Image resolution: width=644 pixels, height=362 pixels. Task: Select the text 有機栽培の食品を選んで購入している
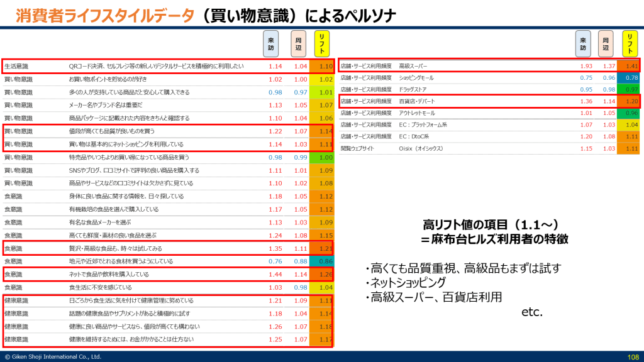coord(113,209)
